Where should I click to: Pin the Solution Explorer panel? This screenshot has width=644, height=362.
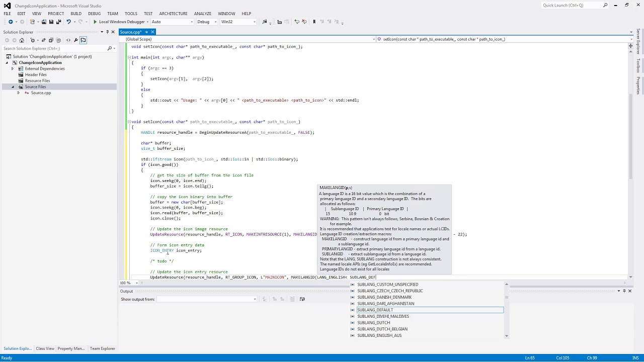[x=107, y=32]
